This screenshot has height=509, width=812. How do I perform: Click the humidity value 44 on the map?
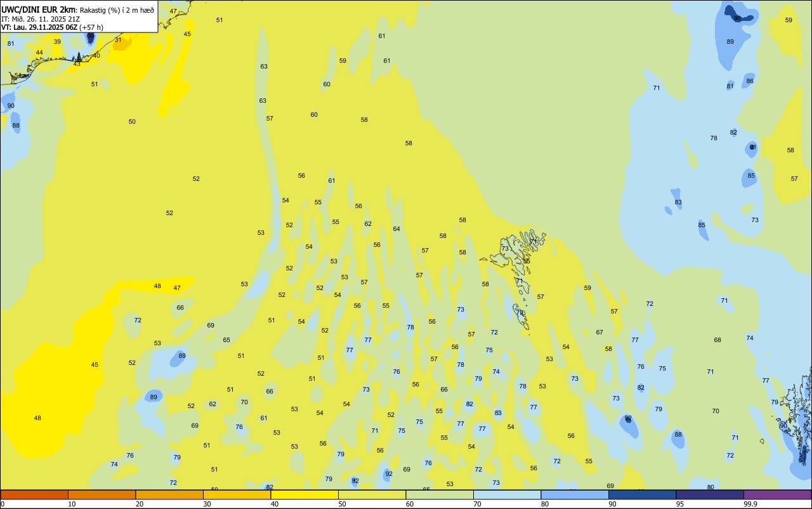pos(39,53)
